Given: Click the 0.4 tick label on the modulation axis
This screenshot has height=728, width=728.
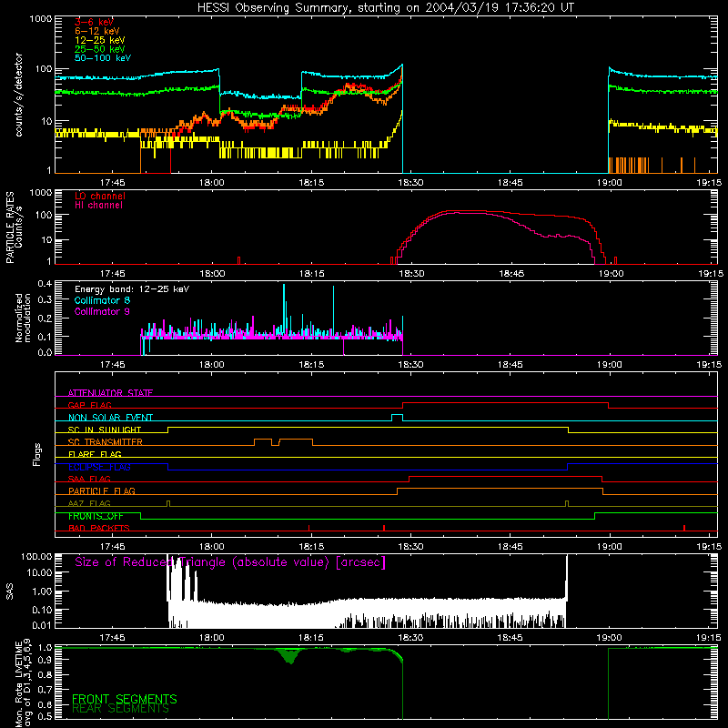Looking at the screenshot, I should tap(45, 284).
